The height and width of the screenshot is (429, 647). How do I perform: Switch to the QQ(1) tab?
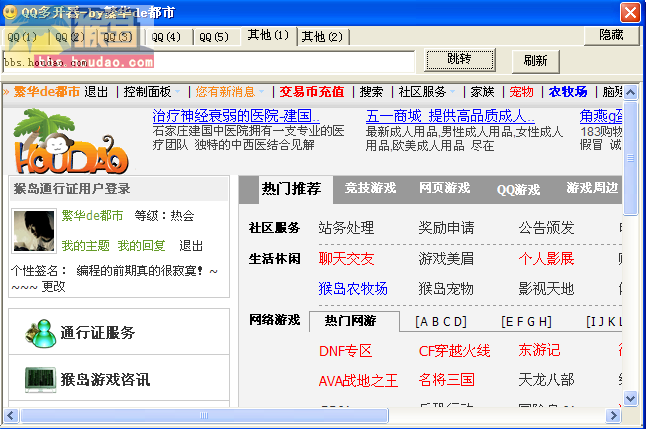click(22, 37)
